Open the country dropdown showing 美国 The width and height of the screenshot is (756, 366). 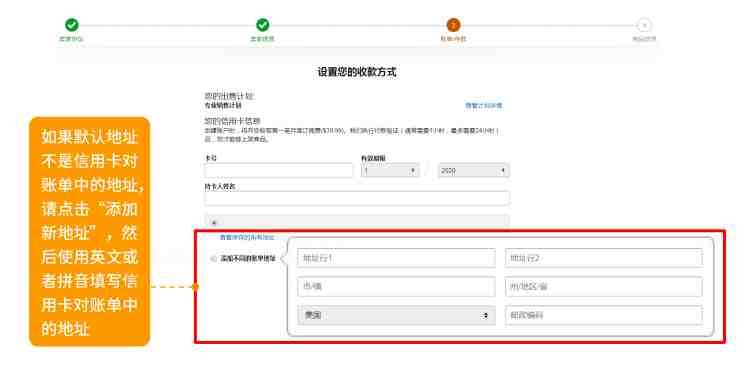[396, 315]
